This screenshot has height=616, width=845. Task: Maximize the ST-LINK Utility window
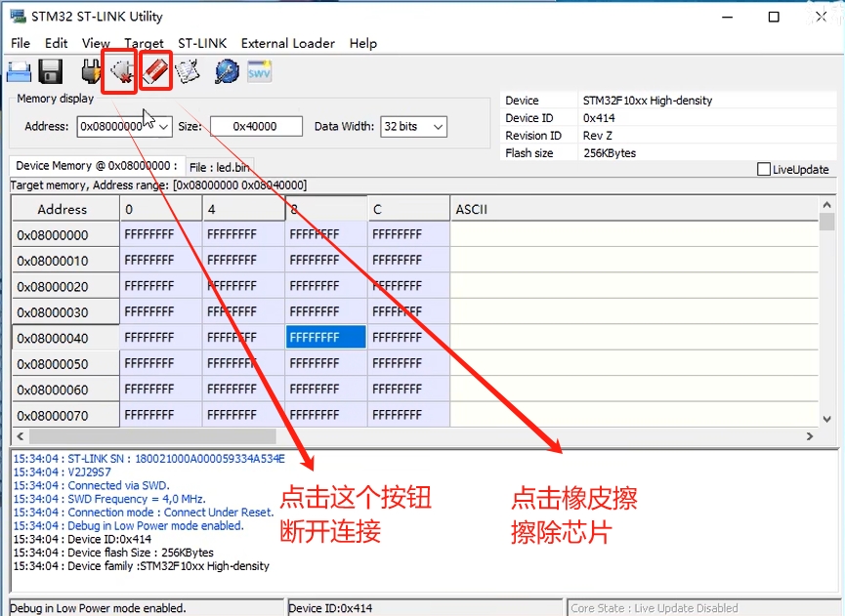[774, 17]
